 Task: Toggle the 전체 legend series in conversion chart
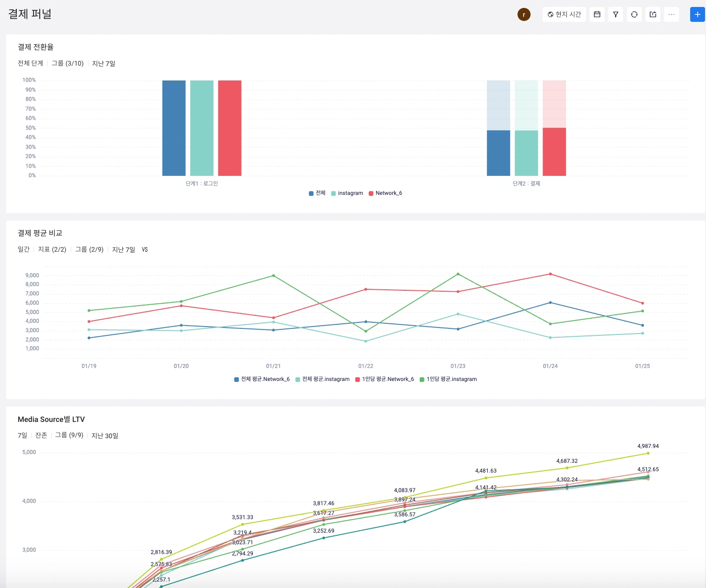[x=317, y=193]
